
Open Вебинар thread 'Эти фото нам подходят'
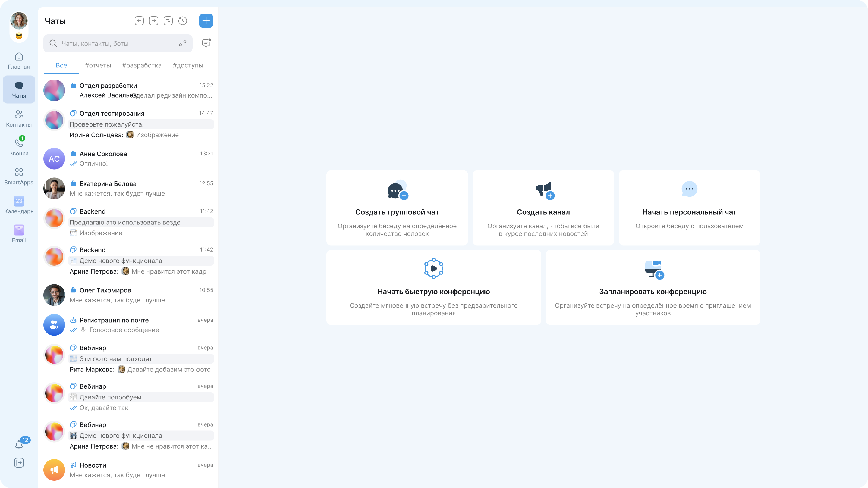[128, 358]
